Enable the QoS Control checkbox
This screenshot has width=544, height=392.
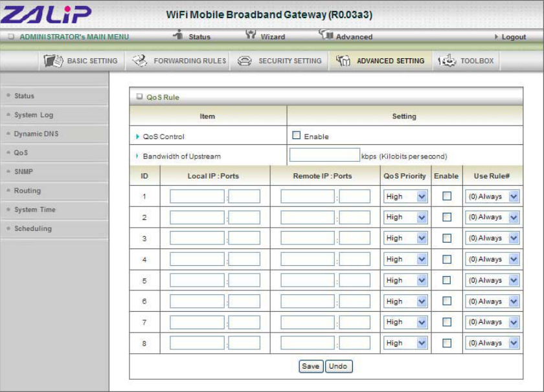click(296, 135)
